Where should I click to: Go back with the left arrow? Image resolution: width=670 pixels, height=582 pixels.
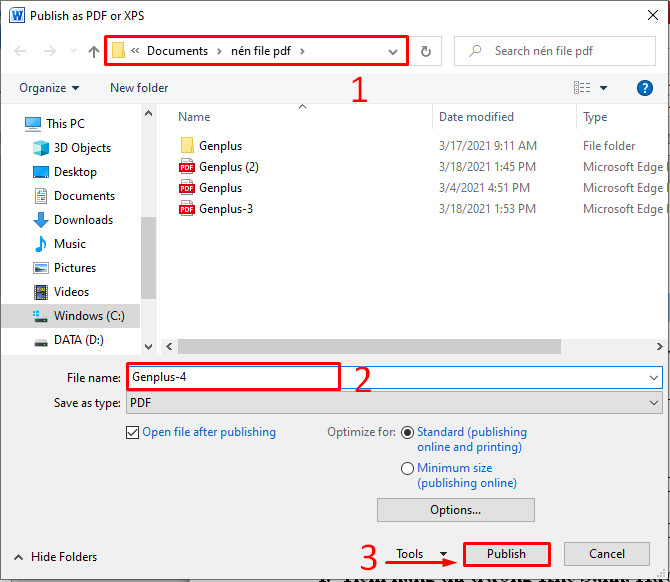click(20, 51)
